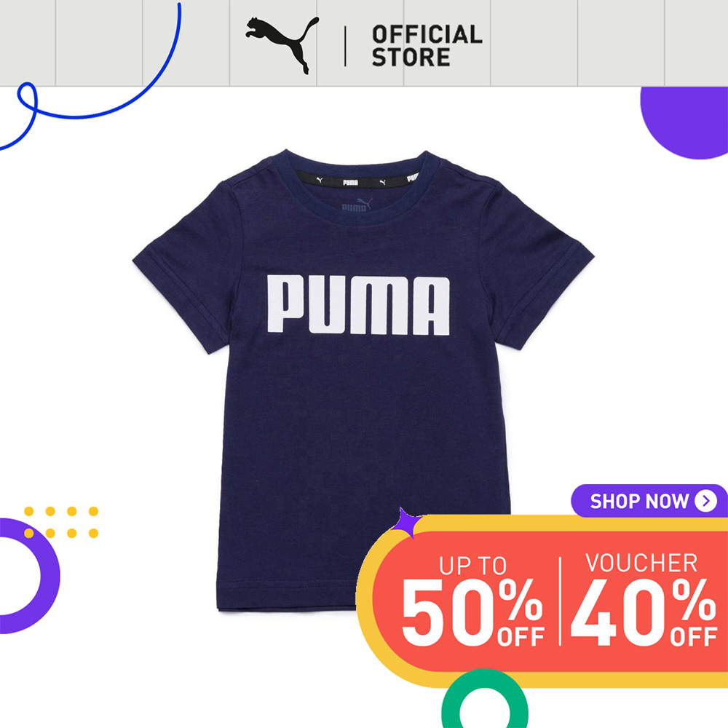Click the purple sparkle star on banner

(405, 523)
